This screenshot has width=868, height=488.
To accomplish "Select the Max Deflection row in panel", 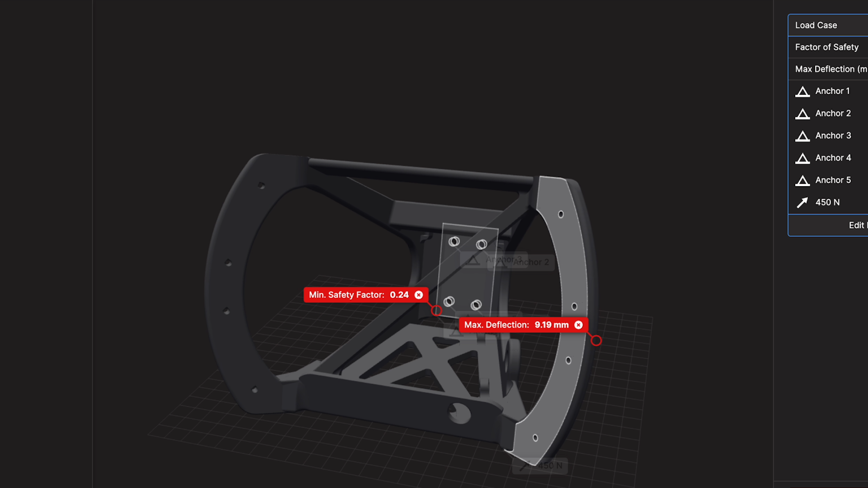I will tap(830, 69).
